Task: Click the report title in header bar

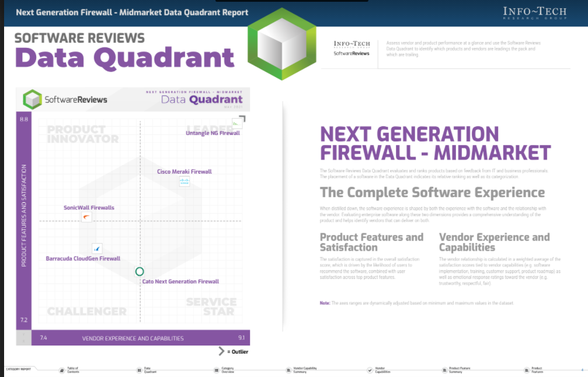Action: click(132, 12)
